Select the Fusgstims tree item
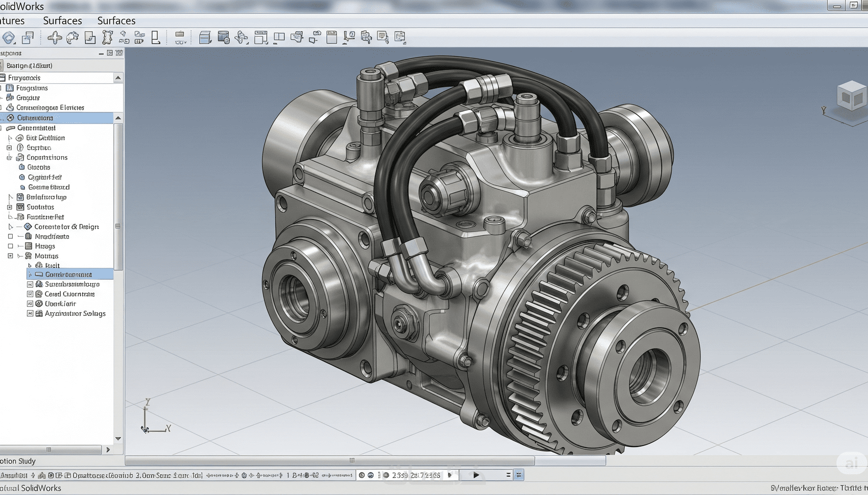Viewport: 868px width, 495px height. [32, 88]
